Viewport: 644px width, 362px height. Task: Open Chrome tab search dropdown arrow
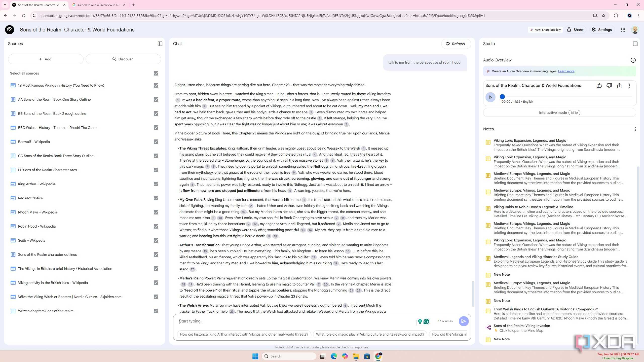coord(5,5)
